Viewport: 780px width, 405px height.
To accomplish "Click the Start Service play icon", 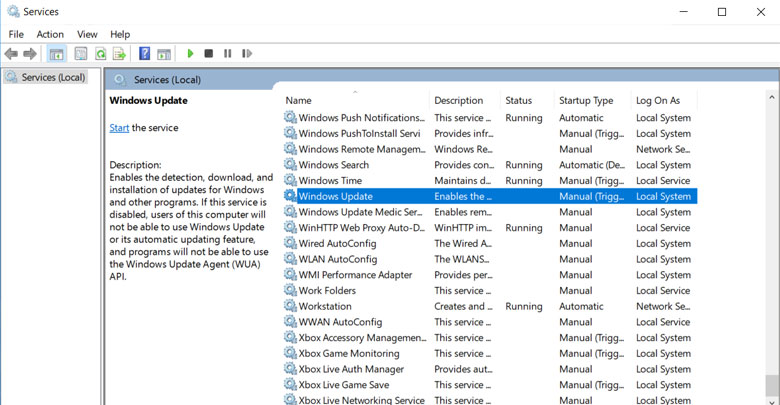I will click(190, 54).
